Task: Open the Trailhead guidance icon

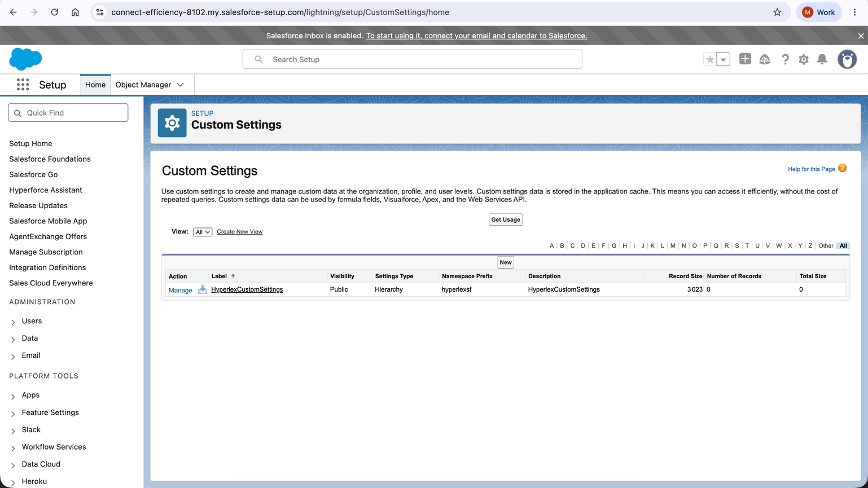Action: [765, 59]
